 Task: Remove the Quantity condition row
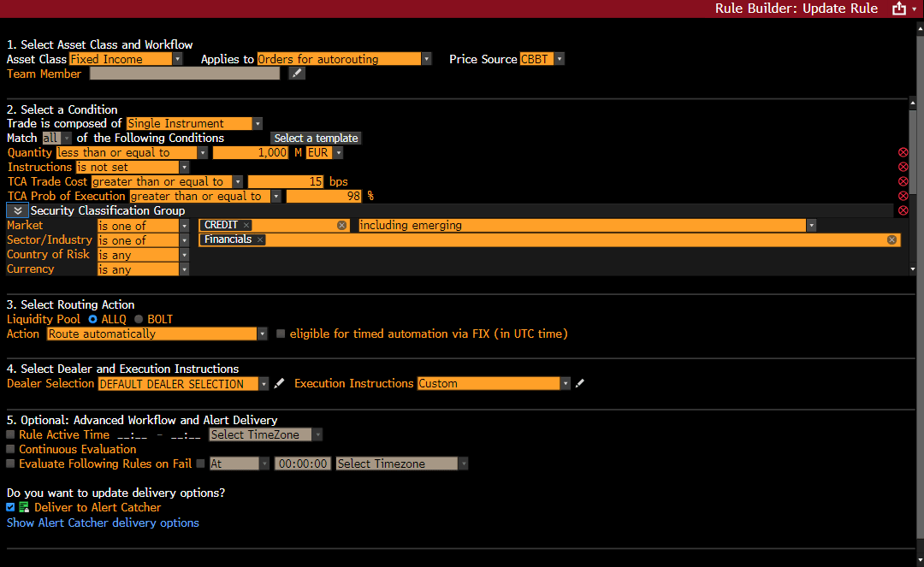(903, 153)
